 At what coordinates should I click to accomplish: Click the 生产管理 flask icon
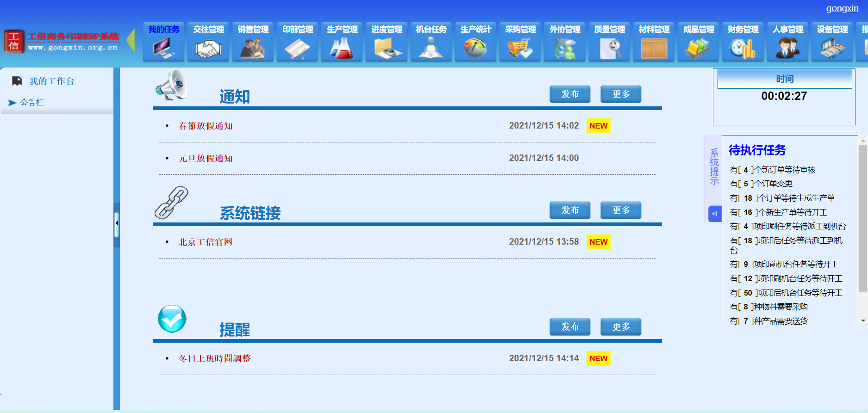pyautogui.click(x=342, y=48)
